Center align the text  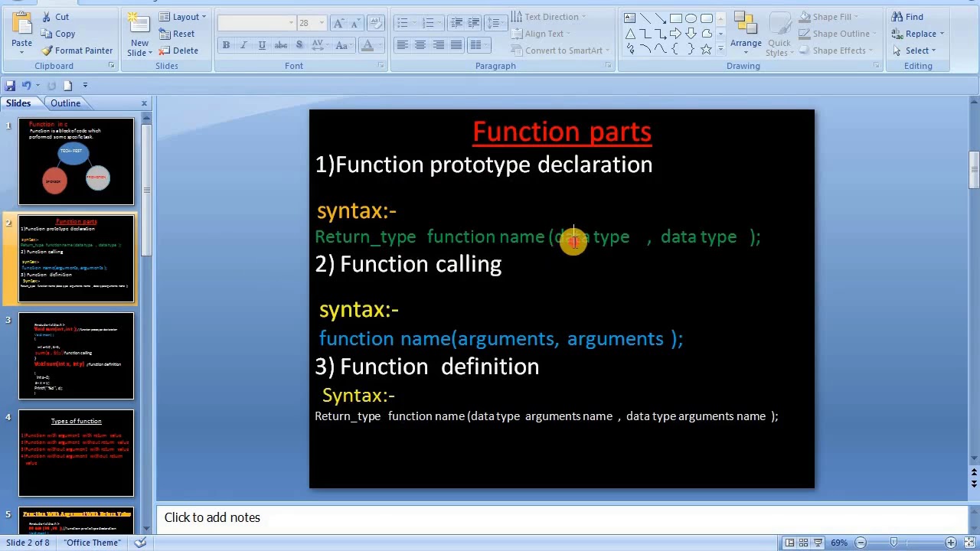click(x=420, y=45)
